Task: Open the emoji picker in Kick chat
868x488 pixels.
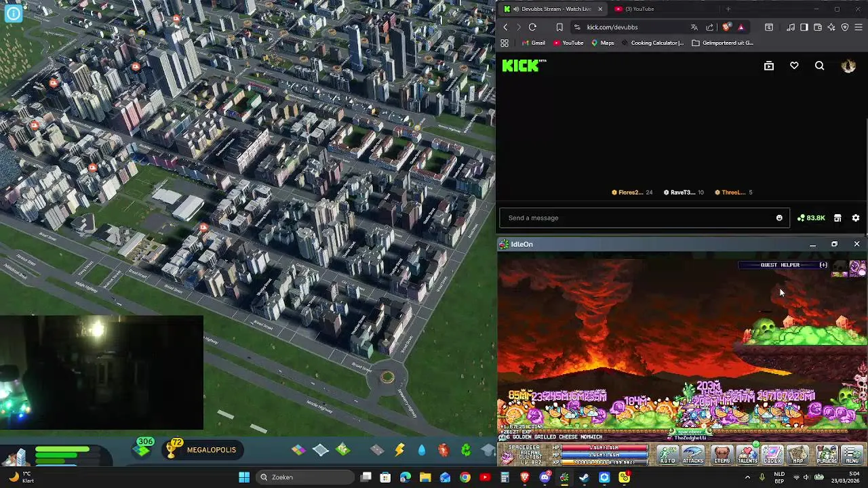Action: pyautogui.click(x=779, y=218)
